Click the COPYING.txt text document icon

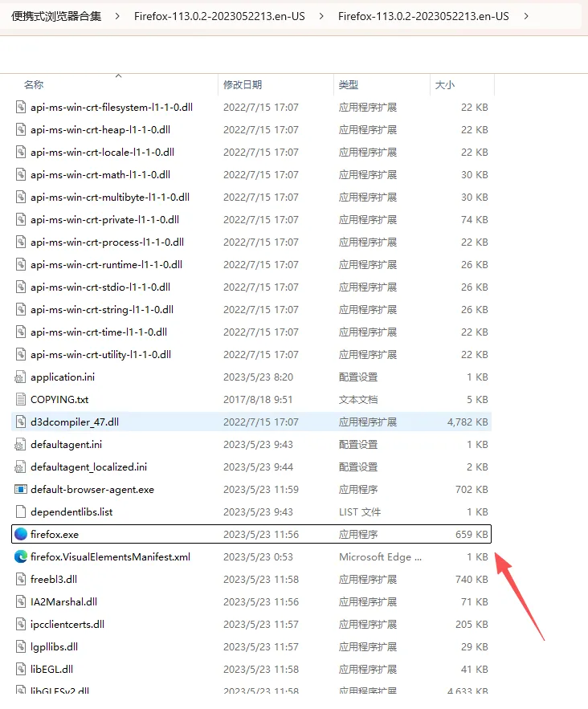(21, 399)
